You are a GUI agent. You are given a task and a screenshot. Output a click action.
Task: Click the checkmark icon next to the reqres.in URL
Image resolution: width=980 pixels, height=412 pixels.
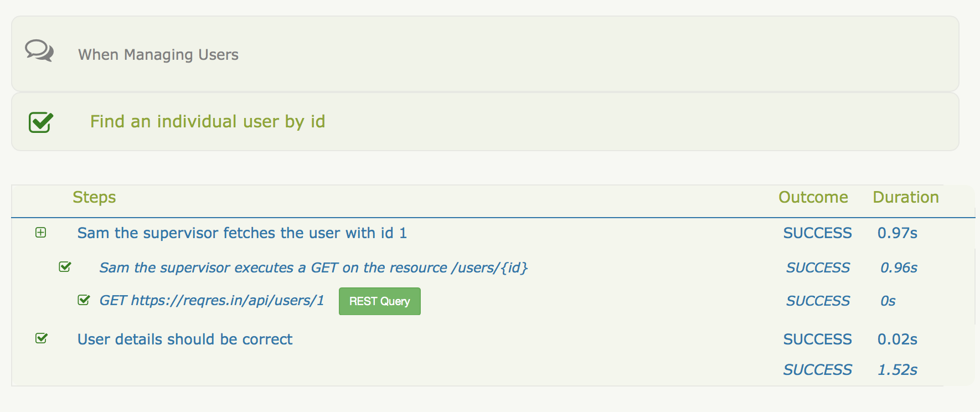click(84, 300)
